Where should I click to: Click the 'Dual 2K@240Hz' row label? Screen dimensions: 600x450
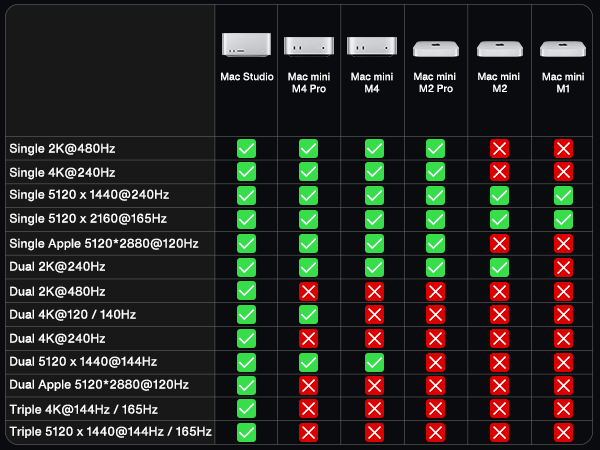57,267
